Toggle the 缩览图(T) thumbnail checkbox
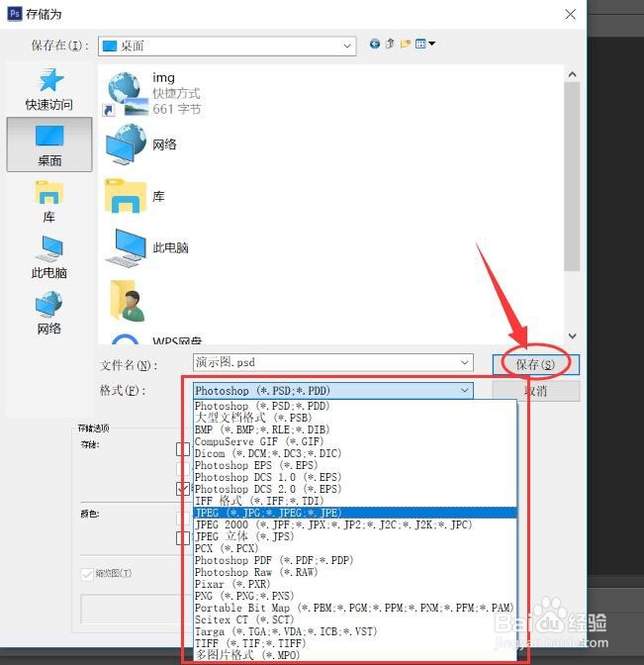 pos(87,574)
